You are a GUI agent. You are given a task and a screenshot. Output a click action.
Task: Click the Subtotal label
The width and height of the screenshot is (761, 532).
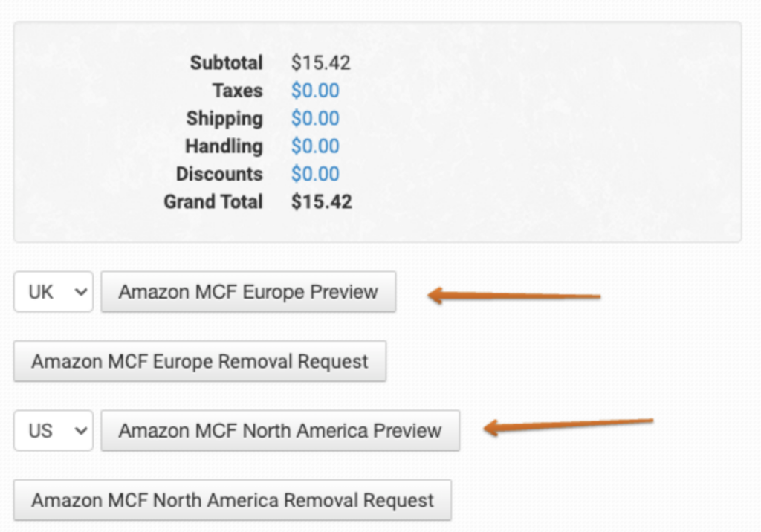pyautogui.click(x=226, y=63)
